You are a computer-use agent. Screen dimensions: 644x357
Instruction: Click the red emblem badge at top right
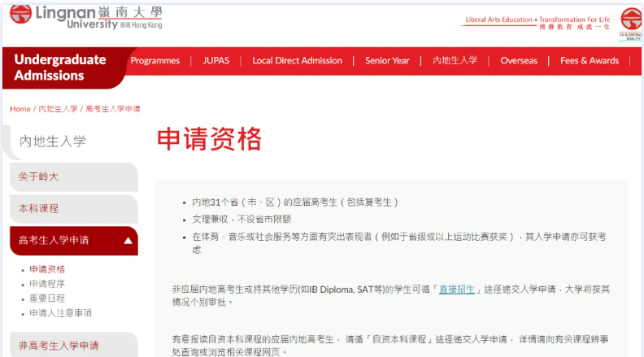[x=631, y=21]
